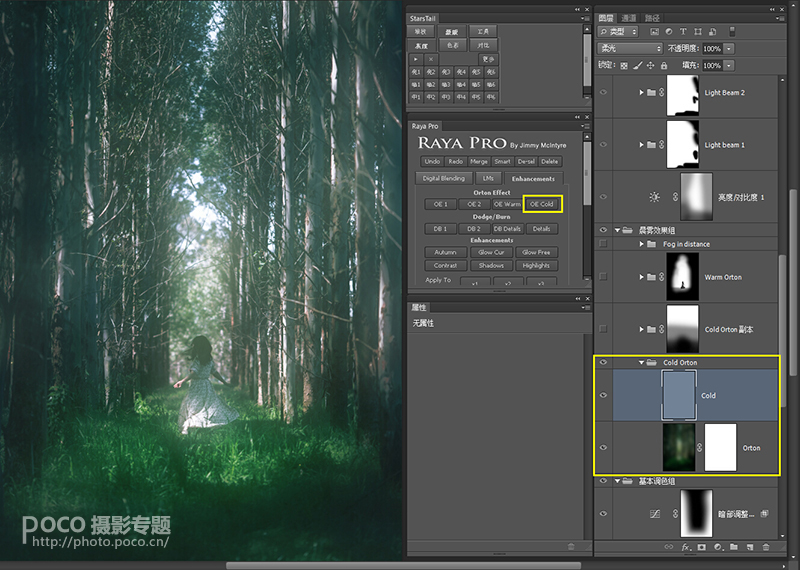The height and width of the screenshot is (570, 800).
Task: Click the Glow Cur button
Action: 491,252
